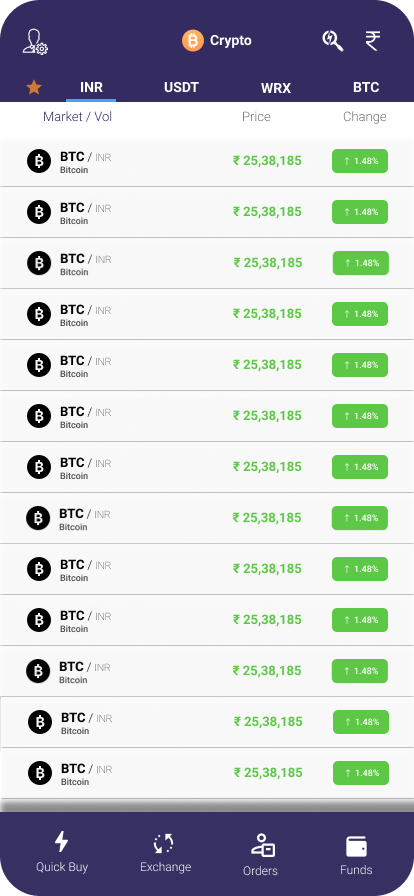
Task: Switch to the WRX market tab
Action: [276, 88]
